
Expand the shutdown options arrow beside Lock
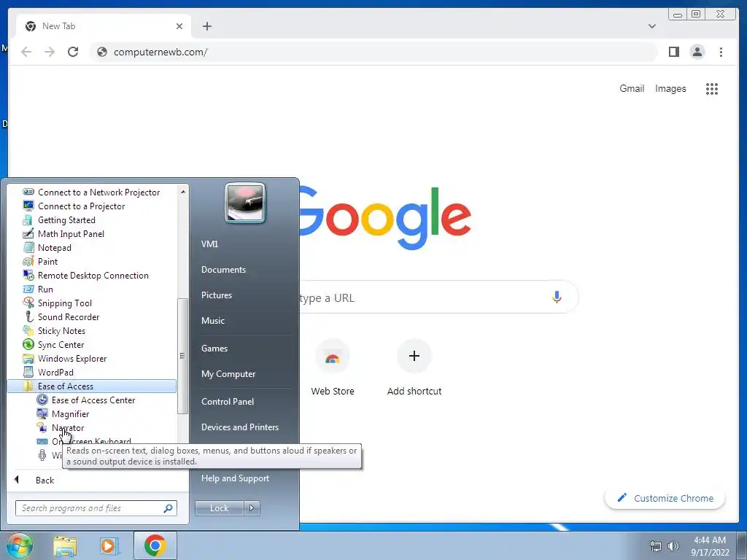click(x=252, y=507)
